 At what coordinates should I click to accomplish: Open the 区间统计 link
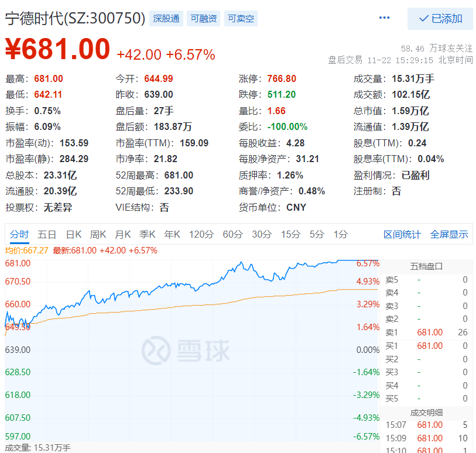[402, 235]
